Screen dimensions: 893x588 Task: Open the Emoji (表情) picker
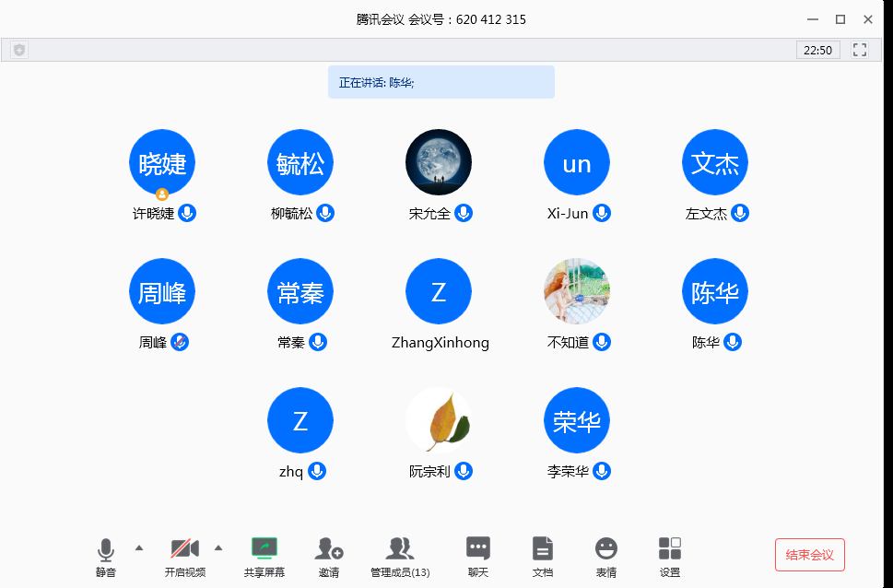605,550
